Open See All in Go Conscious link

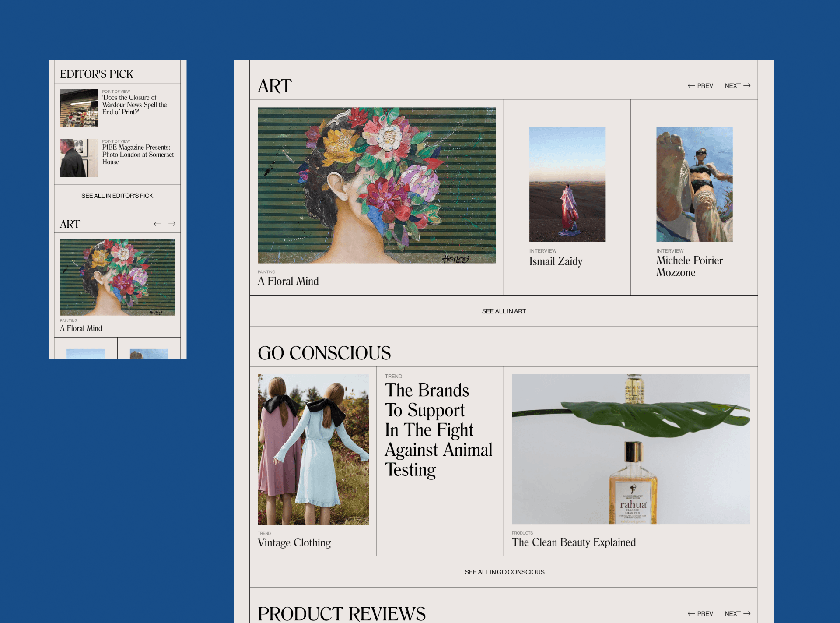click(504, 572)
